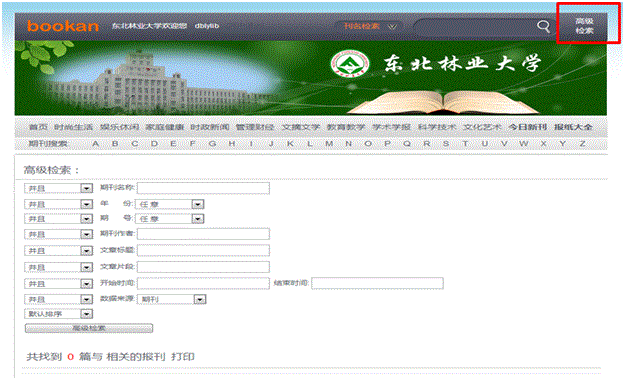Filter journals by letter M
Screen dimensions: 625x380
tap(329, 144)
